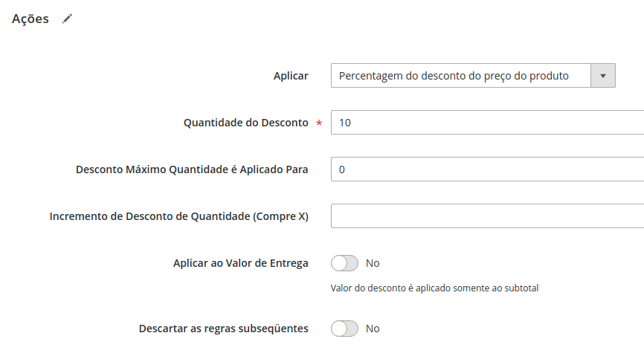Click the Descartar as regras subseqüentes label
Image resolution: width=644 pixels, height=359 pixels.
pos(223,329)
